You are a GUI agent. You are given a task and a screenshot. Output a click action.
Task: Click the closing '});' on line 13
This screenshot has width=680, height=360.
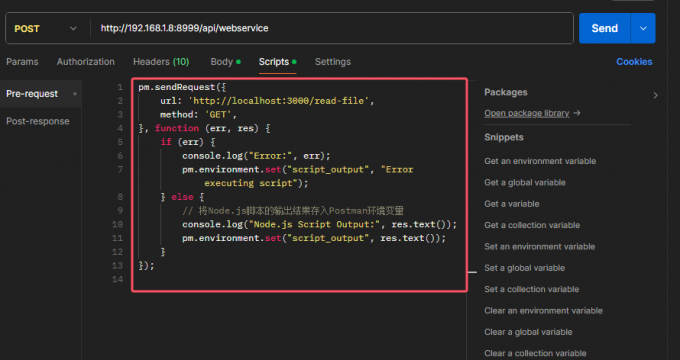click(146, 265)
